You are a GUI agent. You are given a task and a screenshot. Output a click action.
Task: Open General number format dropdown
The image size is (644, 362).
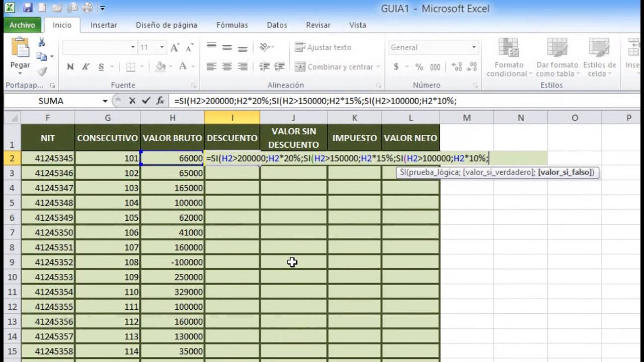tap(474, 47)
